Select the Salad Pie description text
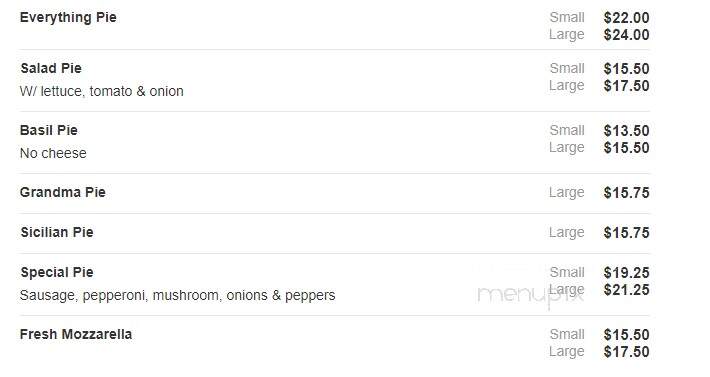This screenshot has width=710, height=377. tap(101, 91)
